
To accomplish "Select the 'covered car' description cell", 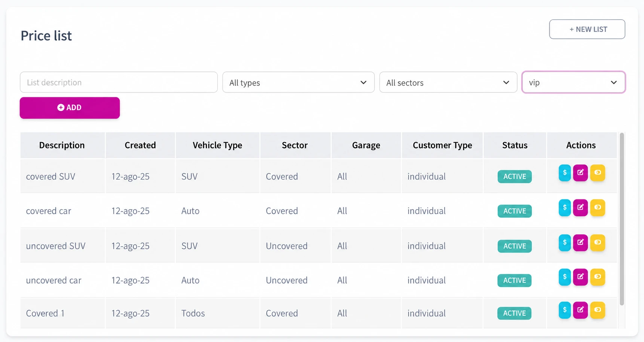I will (62, 211).
